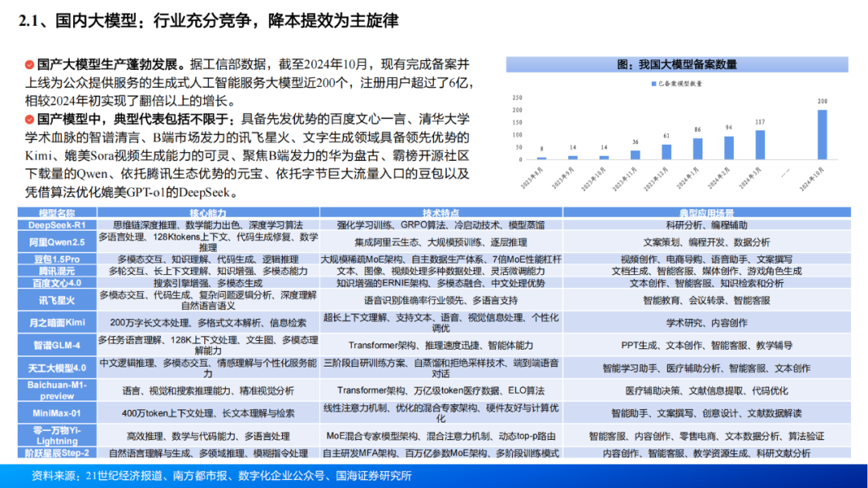Select the 阿里Qwen2.5 model name cell
The width and height of the screenshot is (868, 488).
[x=57, y=242]
